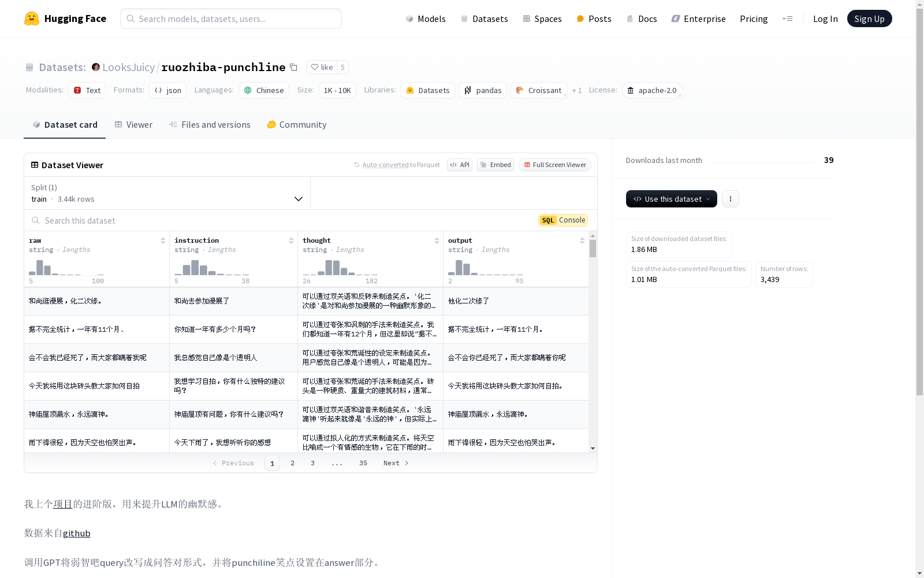Click the Croissant library tag
This screenshot has width=924, height=578.
(539, 90)
